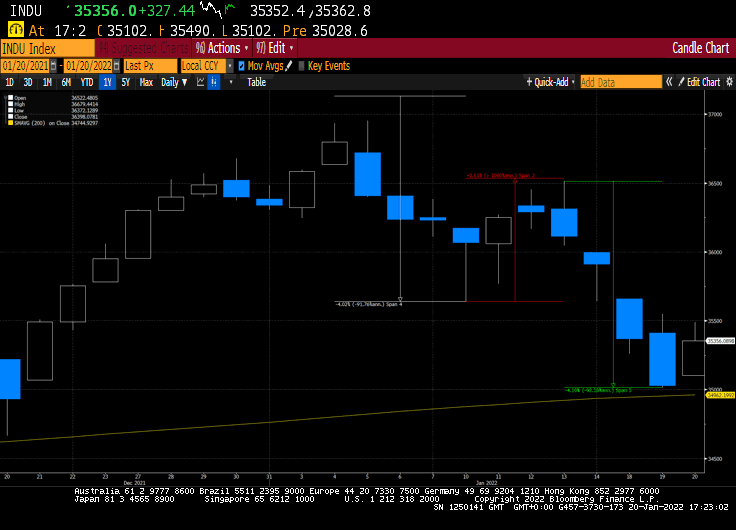Click the Edit Chart button
Viewport: 736px width, 530px height.
point(699,82)
